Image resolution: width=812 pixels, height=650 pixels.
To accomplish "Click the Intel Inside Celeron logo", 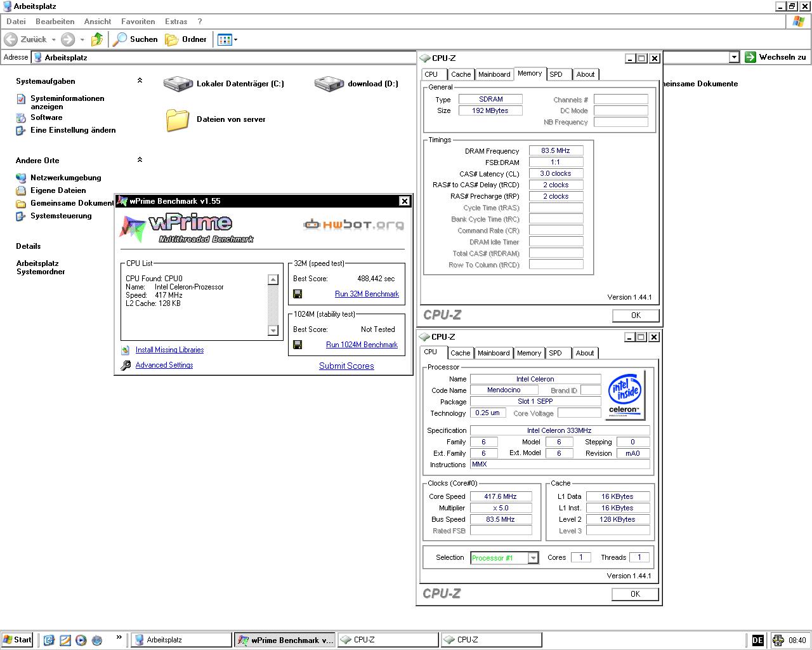I will (625, 395).
